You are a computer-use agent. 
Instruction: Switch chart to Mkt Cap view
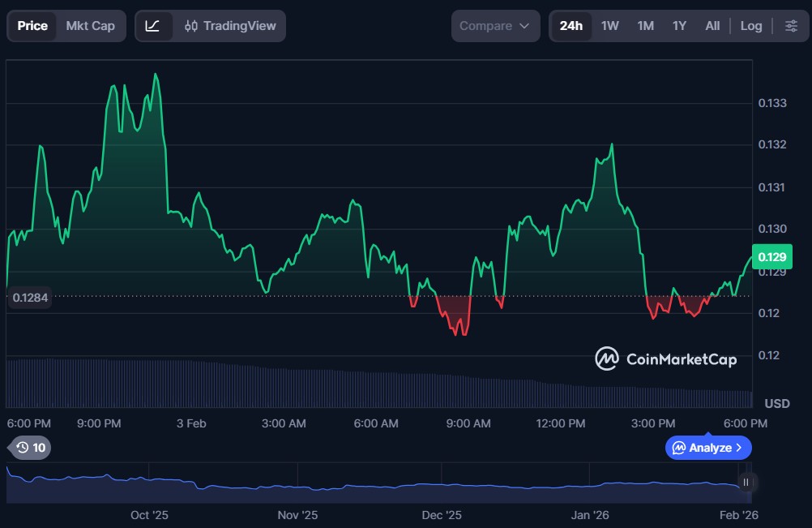pos(90,26)
